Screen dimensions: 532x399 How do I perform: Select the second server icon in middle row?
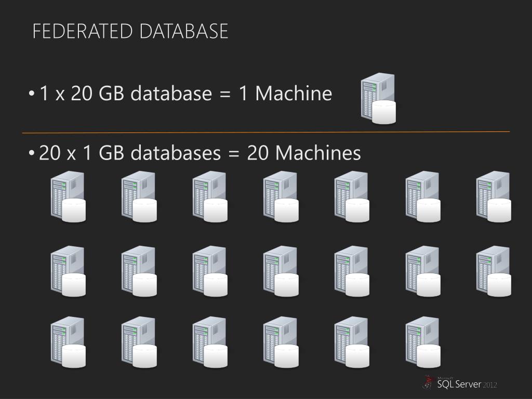coord(139,271)
